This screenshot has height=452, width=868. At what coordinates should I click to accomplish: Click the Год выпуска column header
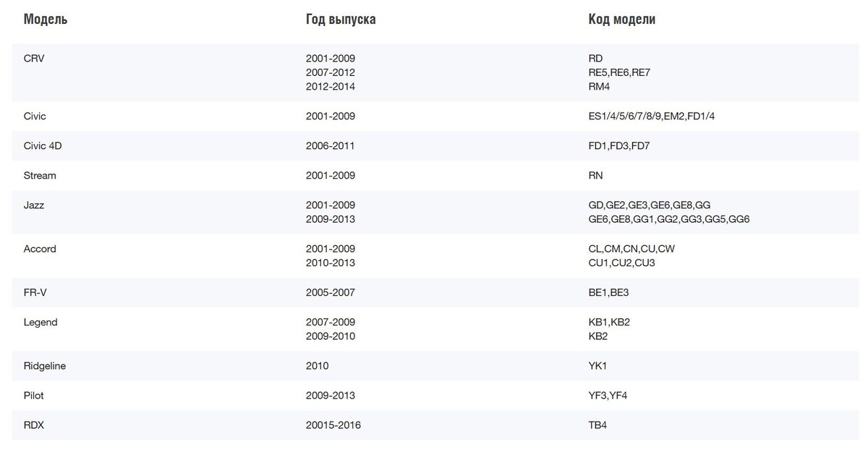click(x=341, y=20)
